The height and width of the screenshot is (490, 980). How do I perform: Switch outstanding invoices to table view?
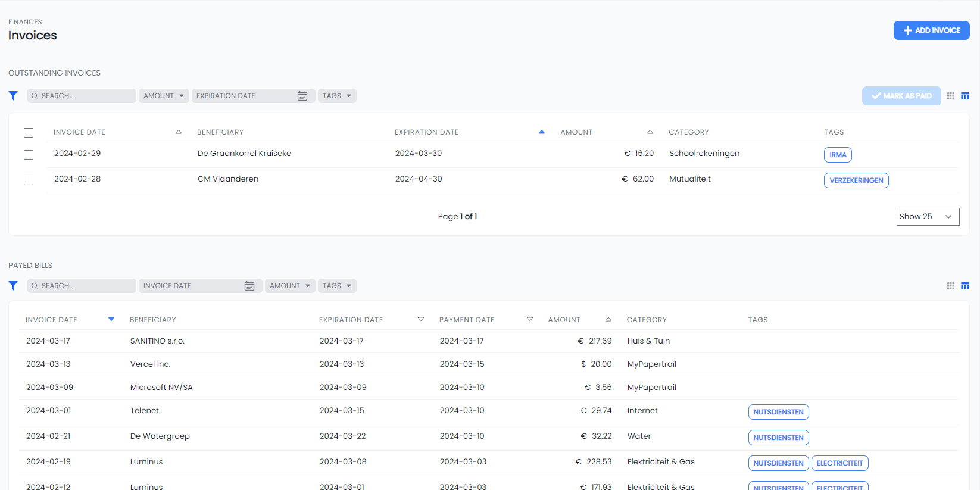tap(965, 96)
